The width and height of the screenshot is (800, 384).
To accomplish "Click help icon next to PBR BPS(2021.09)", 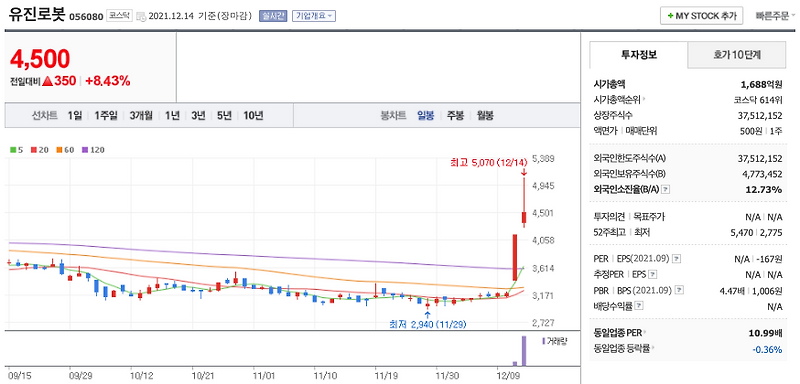I will [680, 290].
